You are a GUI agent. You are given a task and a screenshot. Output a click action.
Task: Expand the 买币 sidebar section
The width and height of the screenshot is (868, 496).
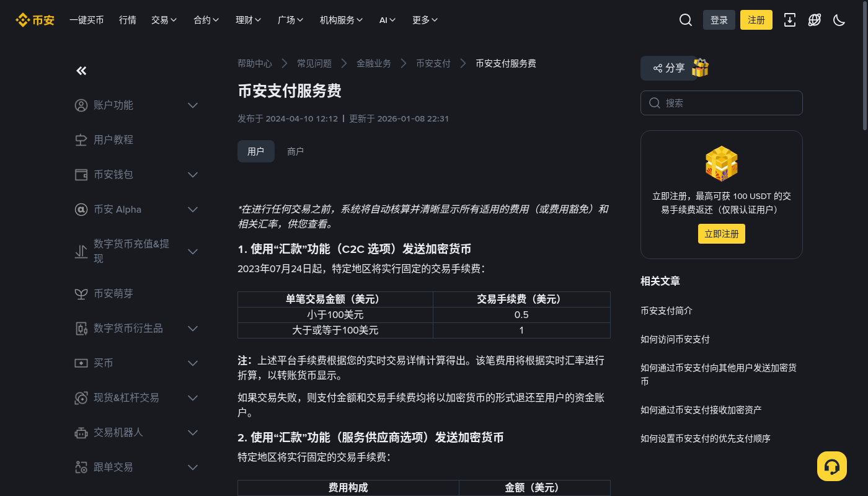coord(193,363)
